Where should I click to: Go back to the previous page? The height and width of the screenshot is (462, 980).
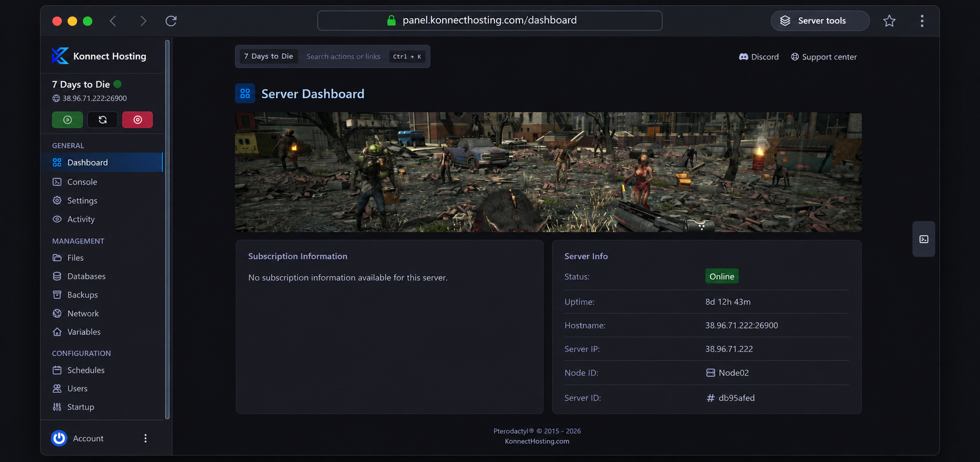(113, 21)
